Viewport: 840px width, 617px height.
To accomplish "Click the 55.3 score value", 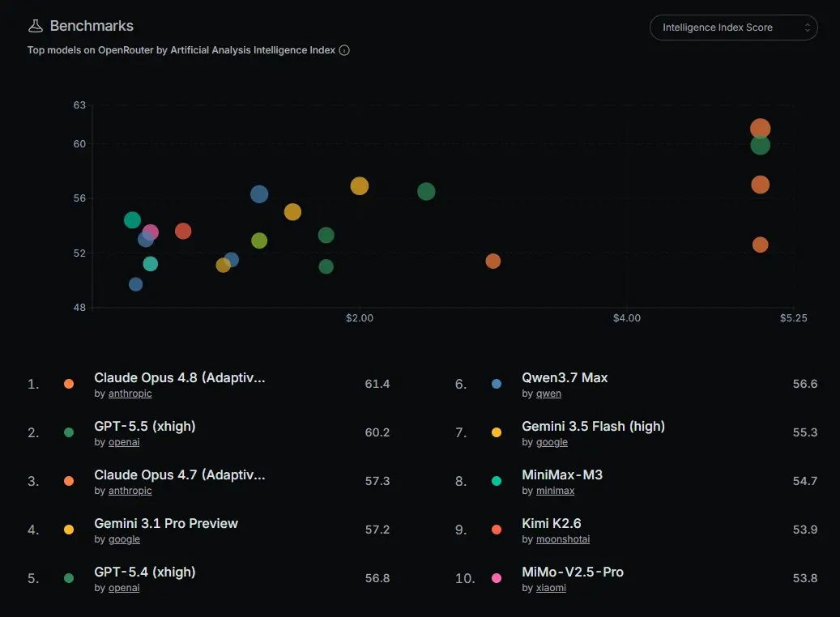I will click(x=805, y=432).
